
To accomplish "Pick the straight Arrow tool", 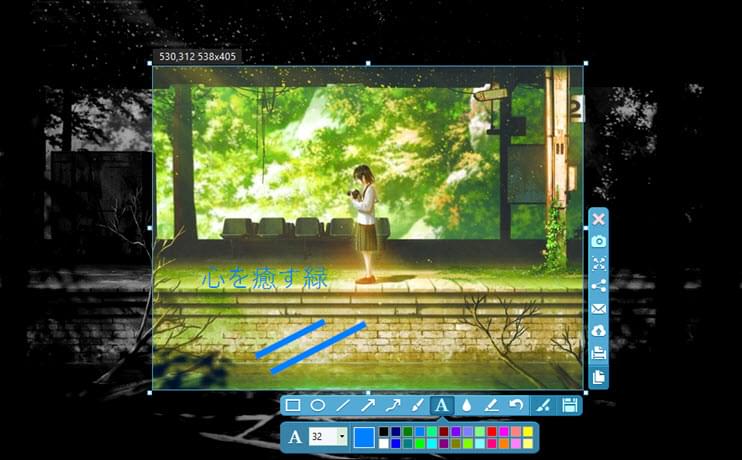I will pos(368,405).
